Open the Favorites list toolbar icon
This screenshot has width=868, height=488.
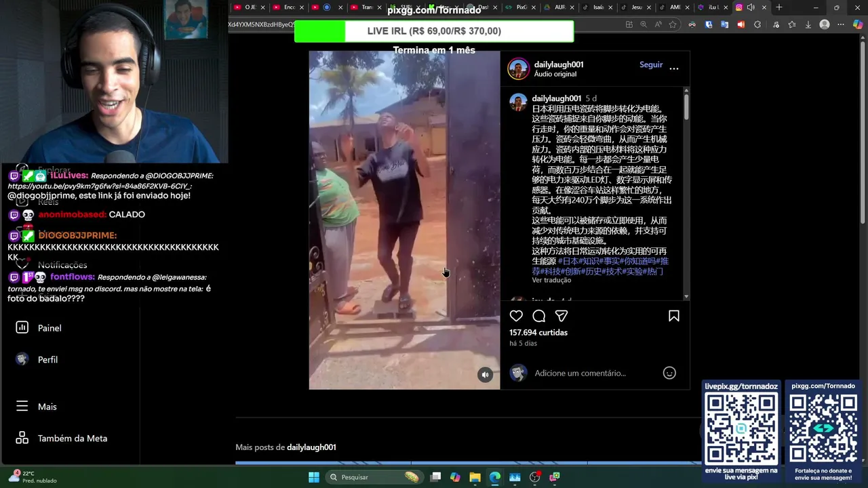(791, 24)
